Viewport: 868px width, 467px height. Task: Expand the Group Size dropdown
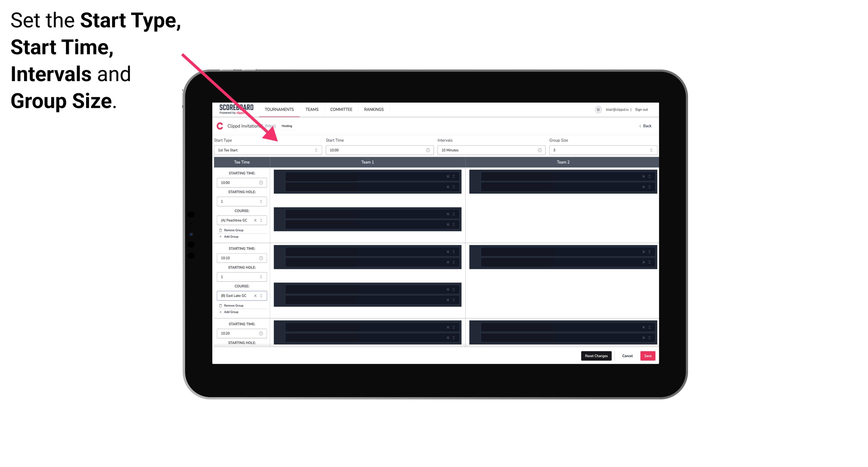point(650,150)
